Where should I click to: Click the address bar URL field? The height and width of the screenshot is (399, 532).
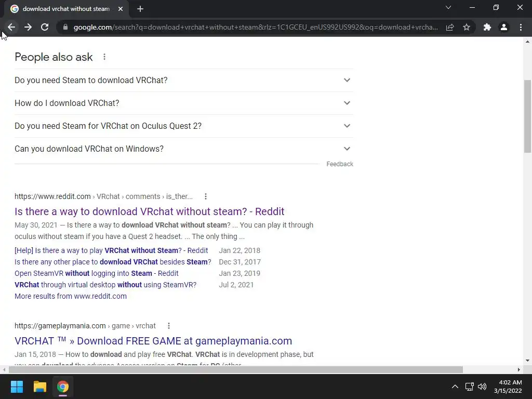pyautogui.click(x=255, y=27)
